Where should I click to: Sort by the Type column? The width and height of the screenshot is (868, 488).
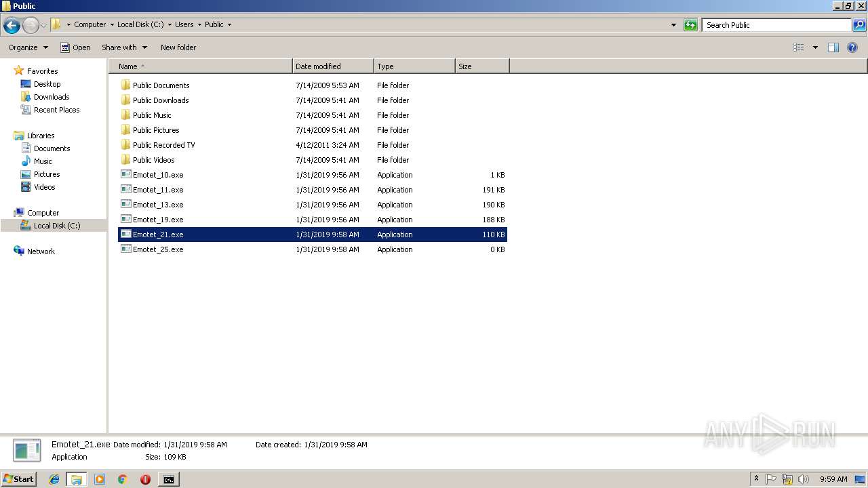click(x=414, y=66)
